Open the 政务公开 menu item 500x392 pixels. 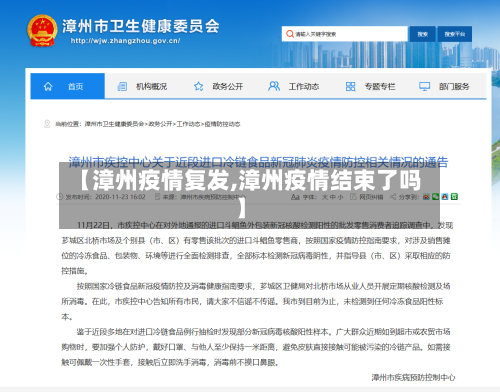click(x=228, y=87)
